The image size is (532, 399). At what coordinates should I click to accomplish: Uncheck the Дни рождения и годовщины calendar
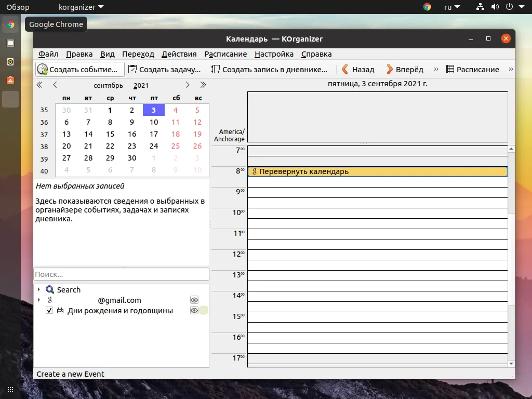coord(49,311)
